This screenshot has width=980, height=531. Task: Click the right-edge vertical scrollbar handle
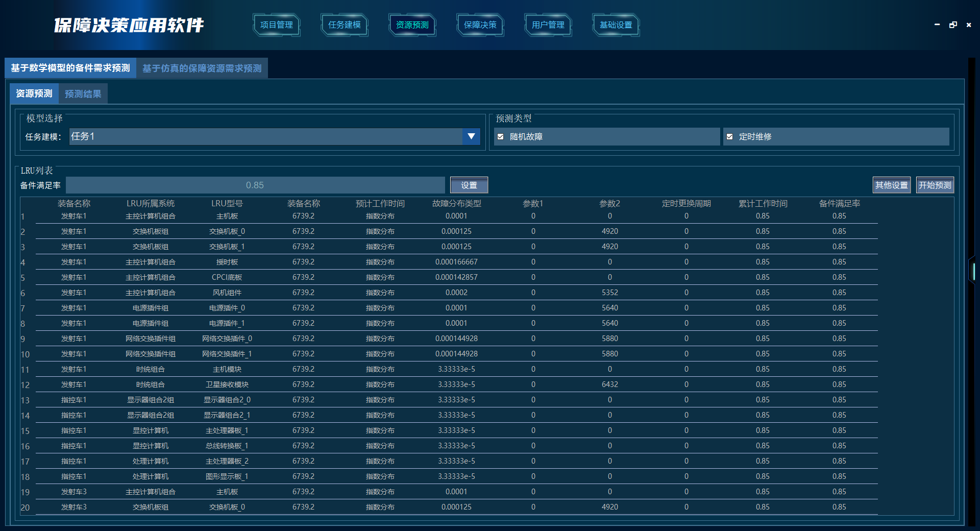973,271
